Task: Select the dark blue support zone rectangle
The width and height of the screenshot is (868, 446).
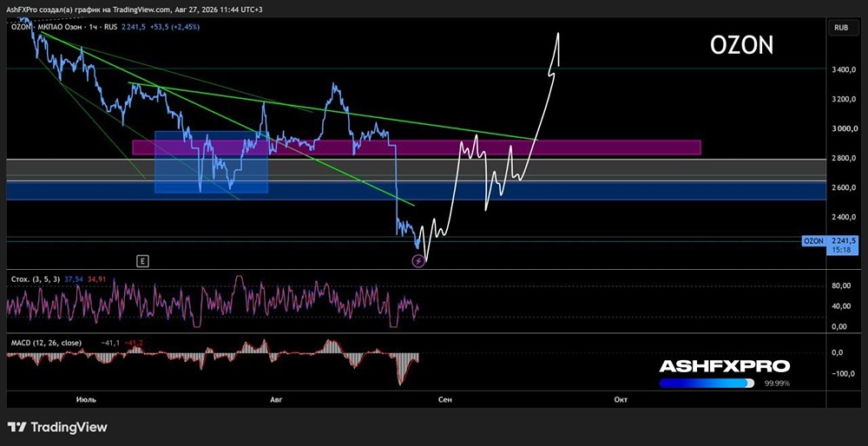Action: pyautogui.click(x=416, y=190)
